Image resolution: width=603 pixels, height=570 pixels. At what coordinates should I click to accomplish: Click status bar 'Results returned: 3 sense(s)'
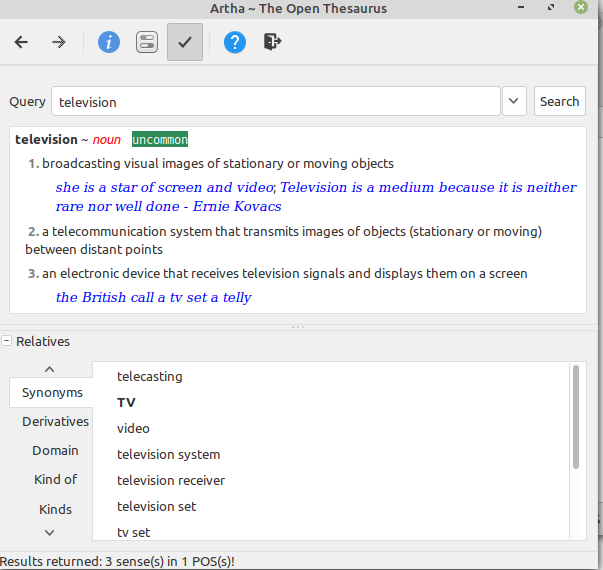(x=117, y=562)
